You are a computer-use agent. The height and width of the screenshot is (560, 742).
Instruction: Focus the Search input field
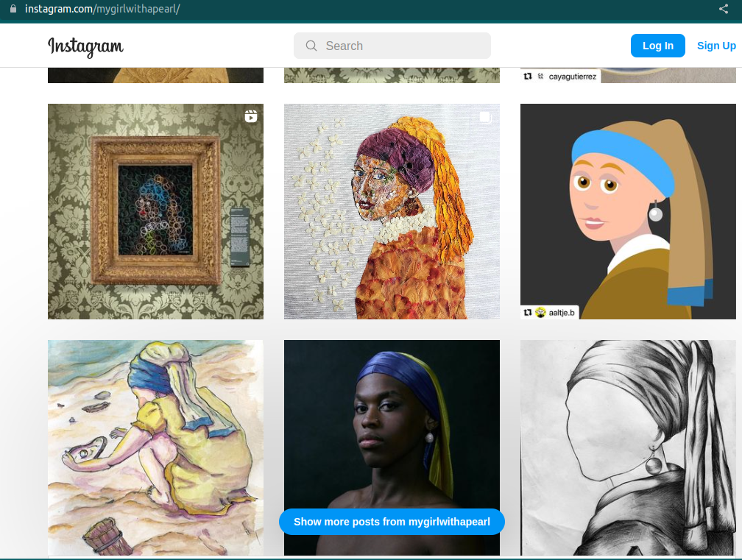[397, 46]
